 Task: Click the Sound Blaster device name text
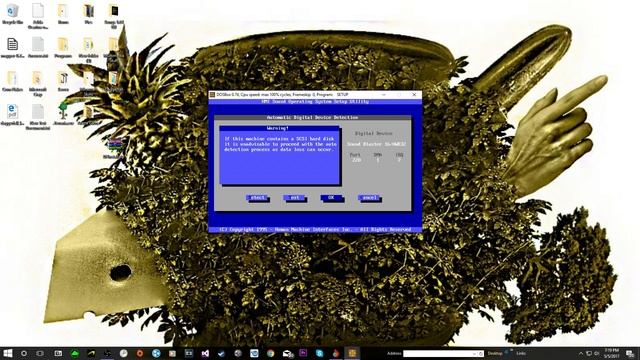tap(376, 144)
